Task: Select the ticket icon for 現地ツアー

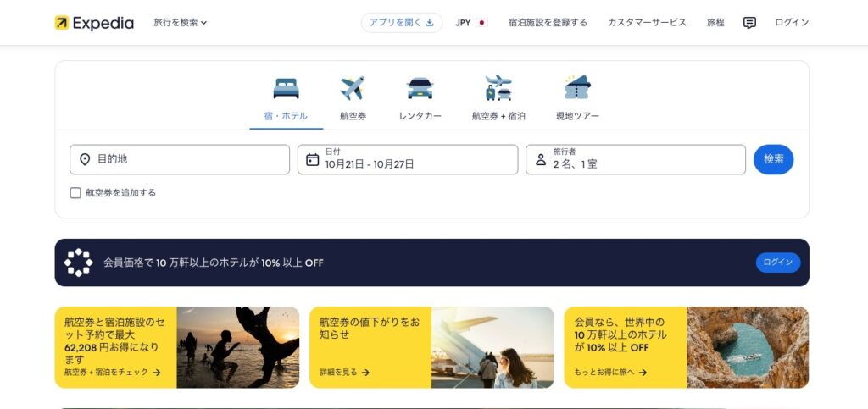Action: pos(577,87)
